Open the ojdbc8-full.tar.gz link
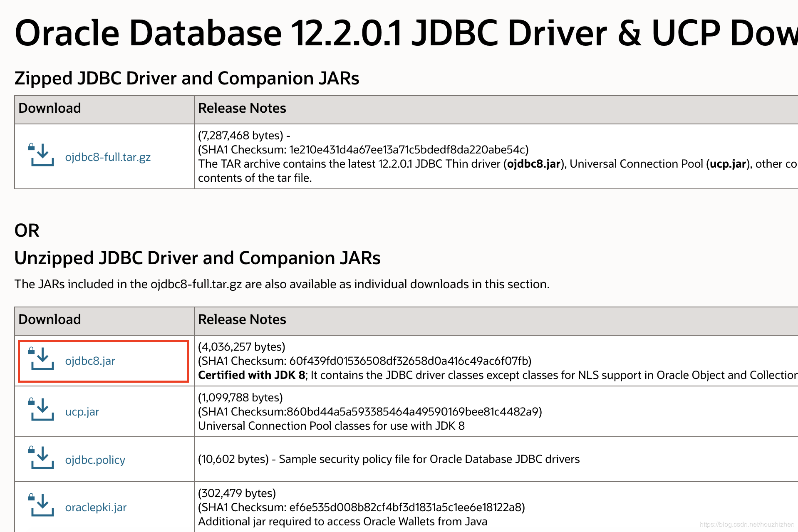 (108, 157)
